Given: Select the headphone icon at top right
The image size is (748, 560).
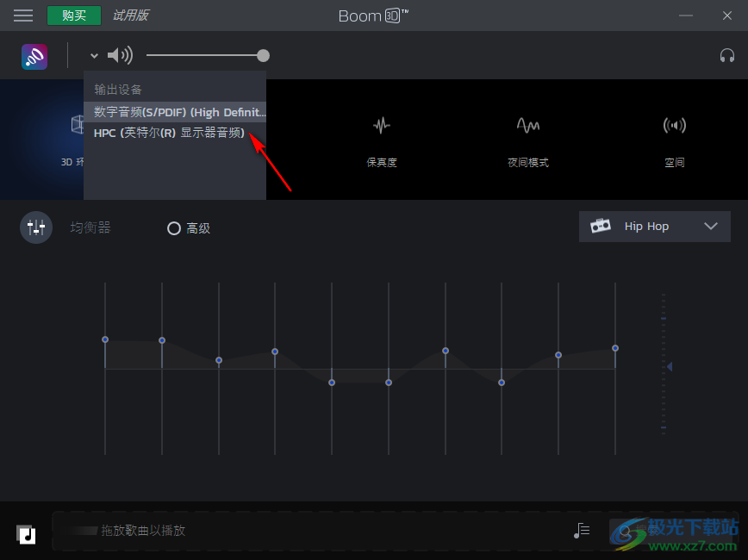Looking at the screenshot, I should point(727,55).
